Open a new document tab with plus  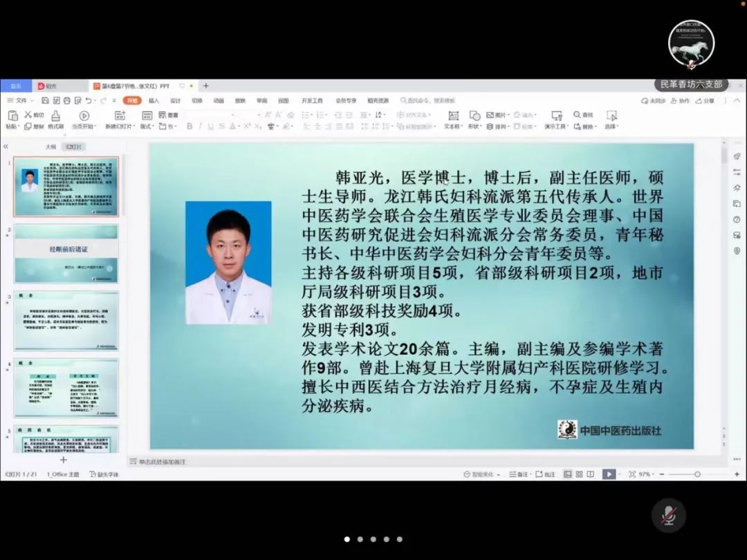[206, 86]
